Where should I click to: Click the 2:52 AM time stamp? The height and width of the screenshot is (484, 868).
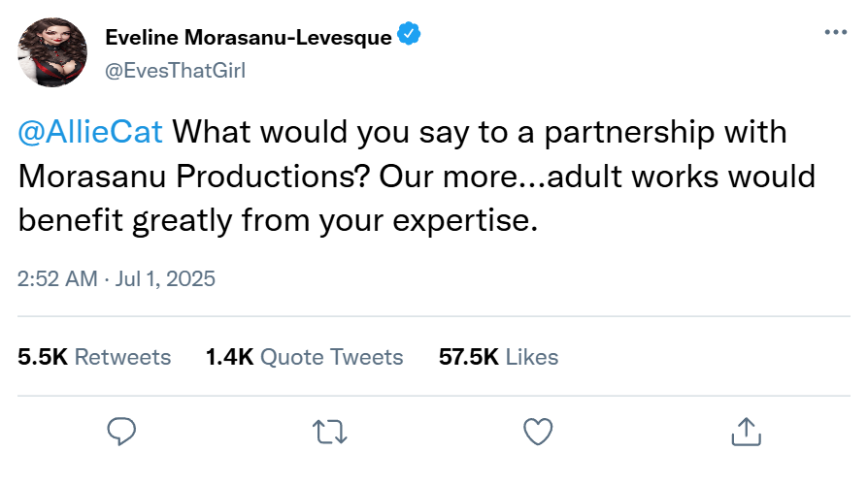pos(57,278)
